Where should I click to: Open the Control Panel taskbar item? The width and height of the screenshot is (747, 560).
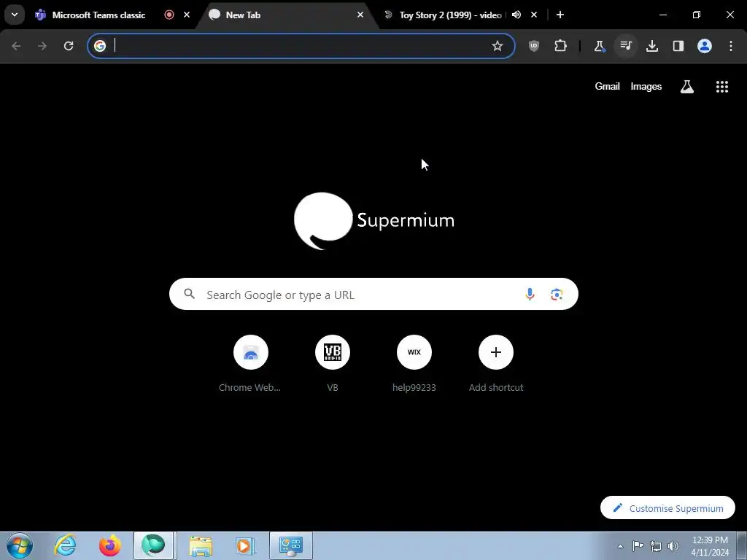tap(291, 545)
